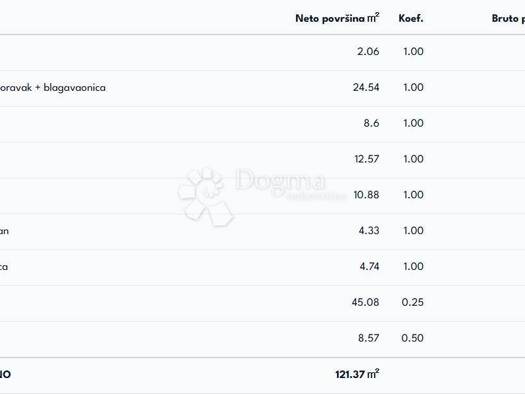Click the coefficient 1.00 in the 12.57 row
525x394 pixels.
click(414, 159)
